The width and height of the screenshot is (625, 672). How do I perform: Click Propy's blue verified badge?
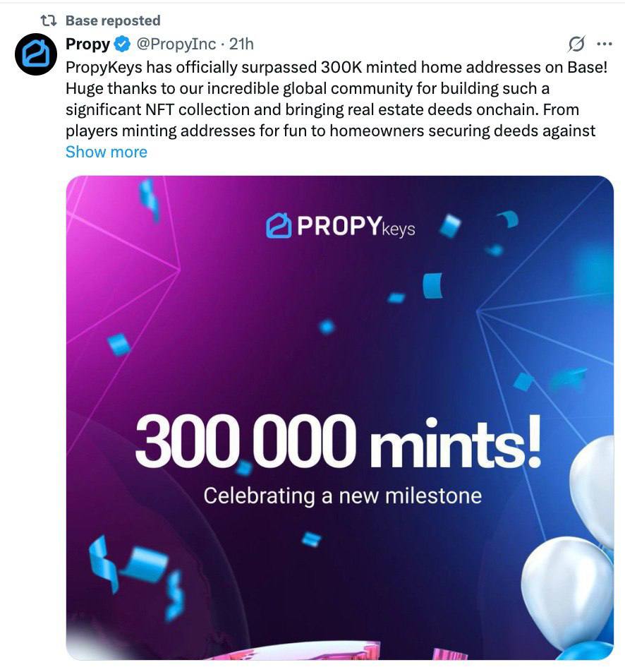point(123,44)
